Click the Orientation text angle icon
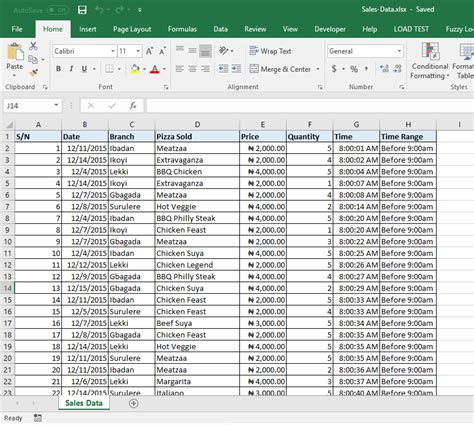This screenshot has height=425, width=474. coord(223,51)
